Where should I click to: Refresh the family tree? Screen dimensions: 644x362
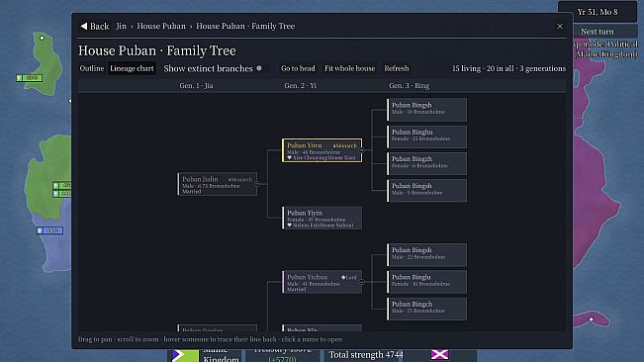[397, 68]
